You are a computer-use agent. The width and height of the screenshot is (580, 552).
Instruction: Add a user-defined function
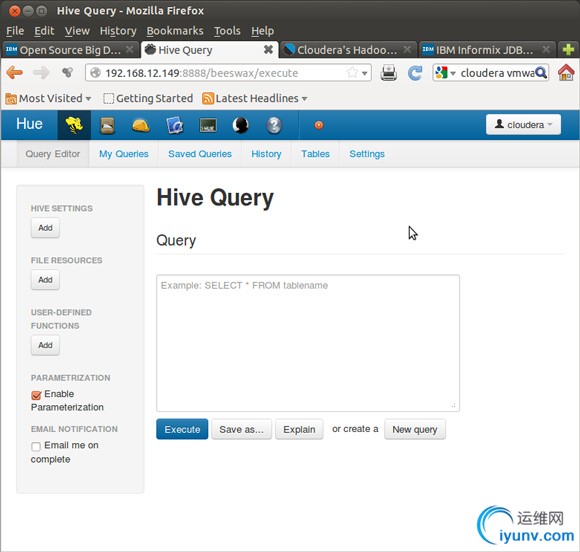pos(45,345)
